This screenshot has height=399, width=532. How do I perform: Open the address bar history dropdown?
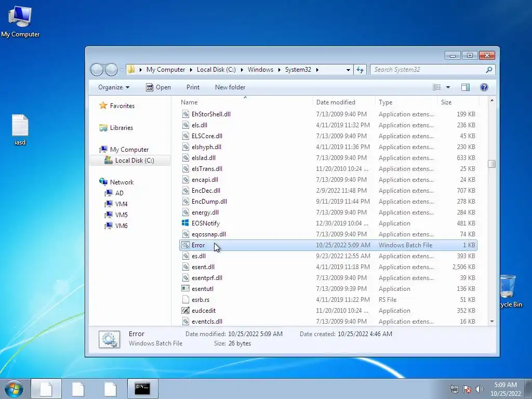[348, 70]
